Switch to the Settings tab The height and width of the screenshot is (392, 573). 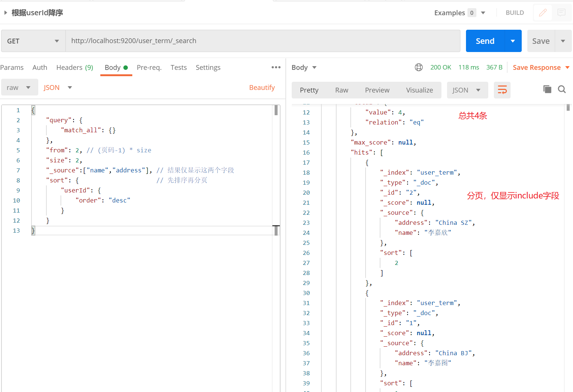(208, 67)
